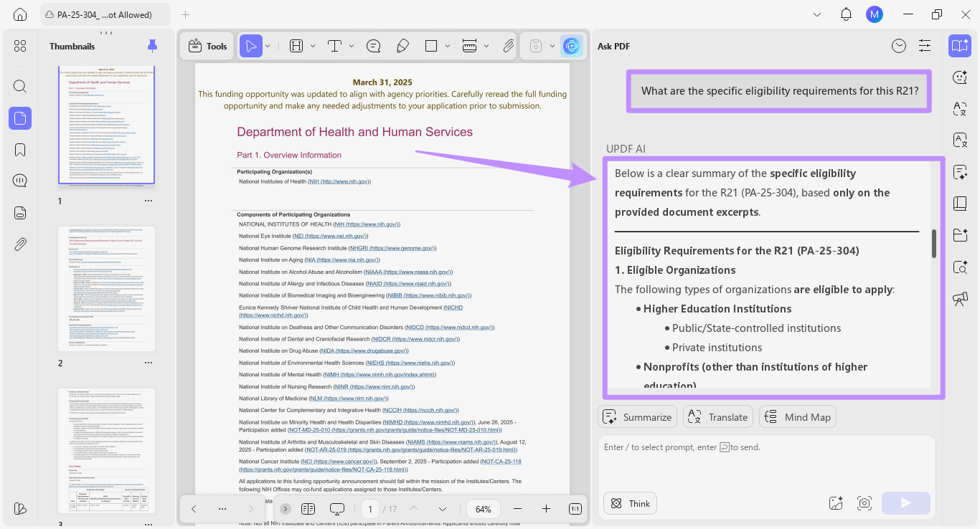Image resolution: width=980 pixels, height=529 pixels.
Task: Open the more options ellipsis in bottom bar
Action: click(222, 509)
